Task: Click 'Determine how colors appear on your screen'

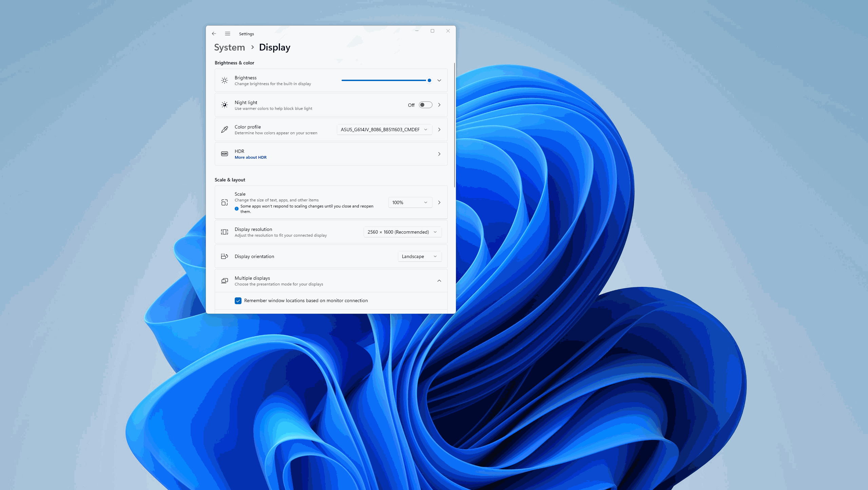Action: click(276, 133)
